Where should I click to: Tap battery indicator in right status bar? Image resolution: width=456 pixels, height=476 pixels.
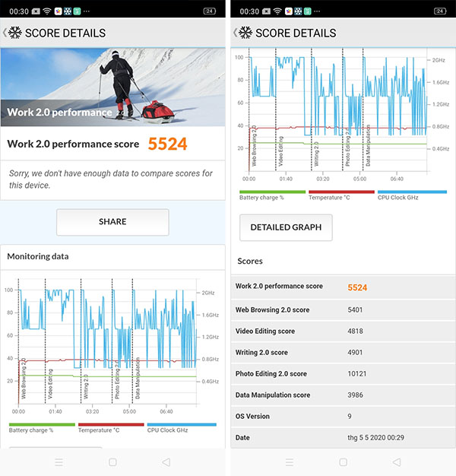pos(440,11)
